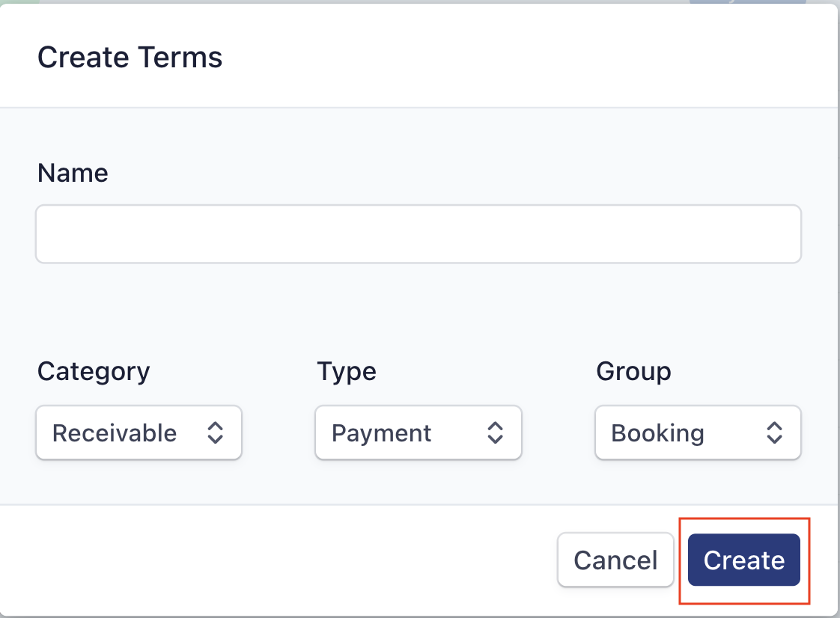
Task: Click the up-down chevron icon beside Receivable
Action: click(216, 432)
